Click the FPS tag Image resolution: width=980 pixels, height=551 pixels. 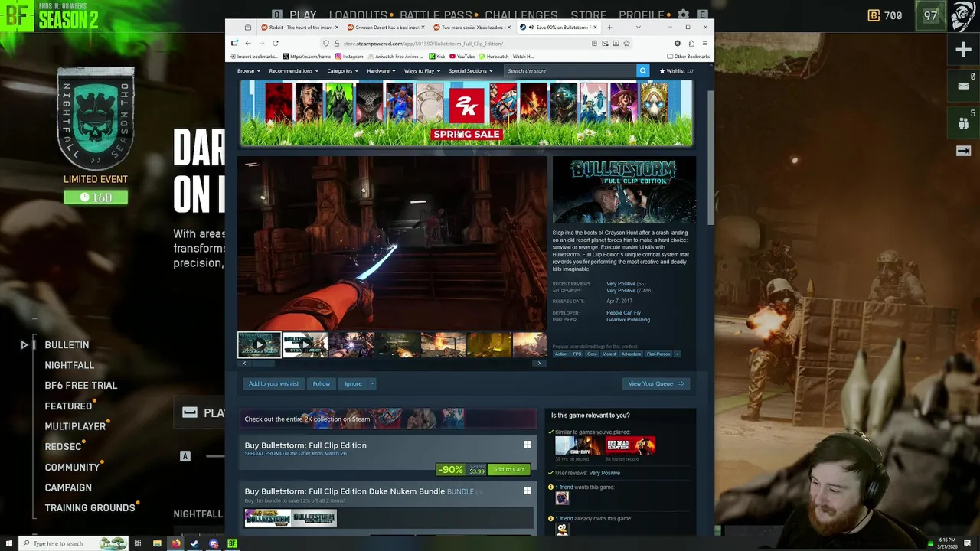577,354
